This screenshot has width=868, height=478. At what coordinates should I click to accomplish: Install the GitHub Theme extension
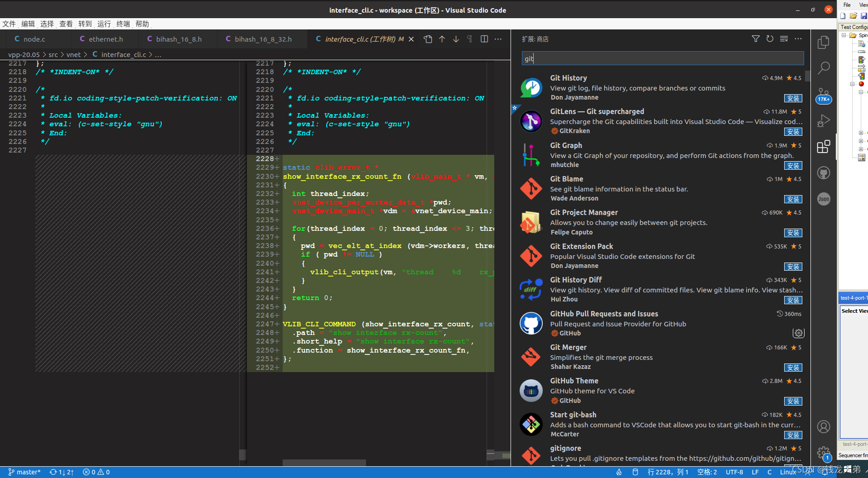[x=793, y=401]
